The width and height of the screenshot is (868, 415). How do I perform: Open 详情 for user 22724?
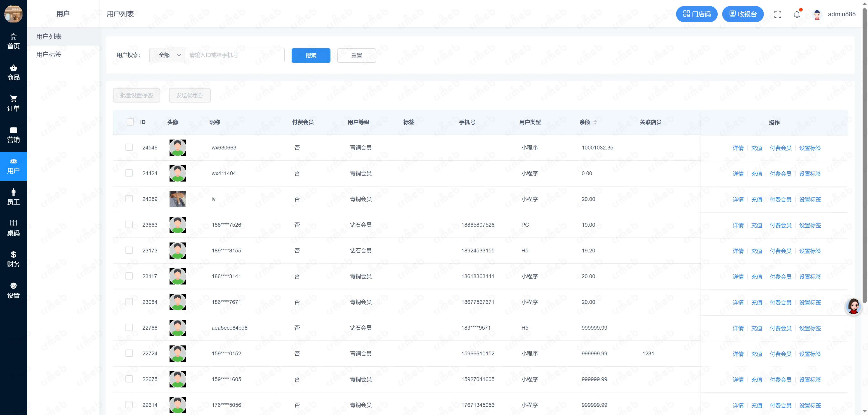tap(738, 354)
